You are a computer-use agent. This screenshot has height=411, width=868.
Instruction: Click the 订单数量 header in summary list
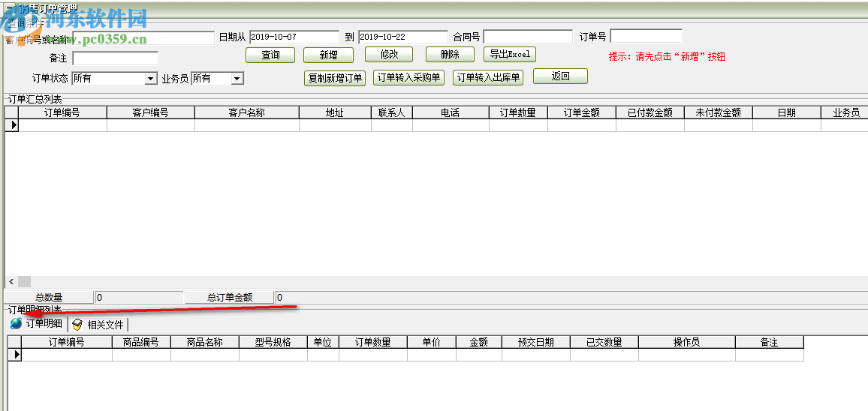click(518, 112)
